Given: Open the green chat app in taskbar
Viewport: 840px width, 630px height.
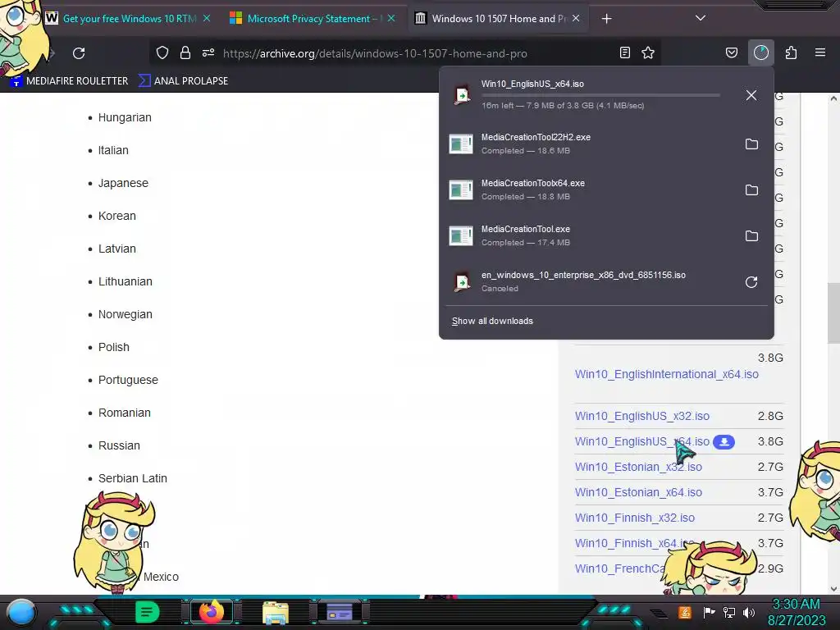Looking at the screenshot, I should [147, 612].
